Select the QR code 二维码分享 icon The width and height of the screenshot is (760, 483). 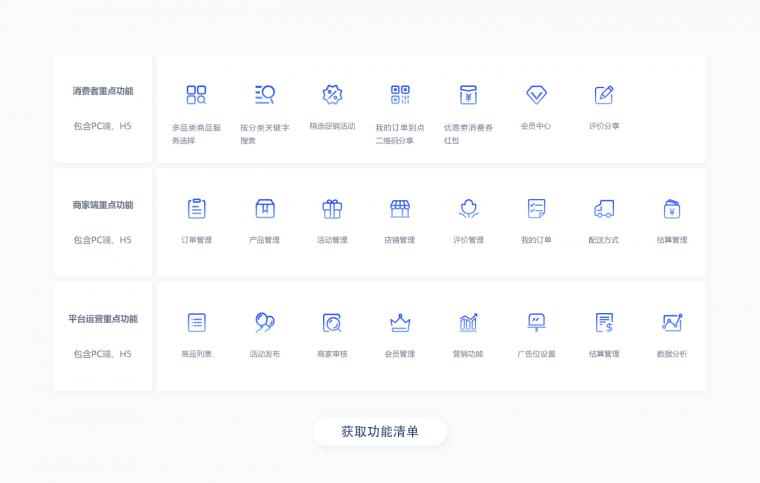(400, 95)
